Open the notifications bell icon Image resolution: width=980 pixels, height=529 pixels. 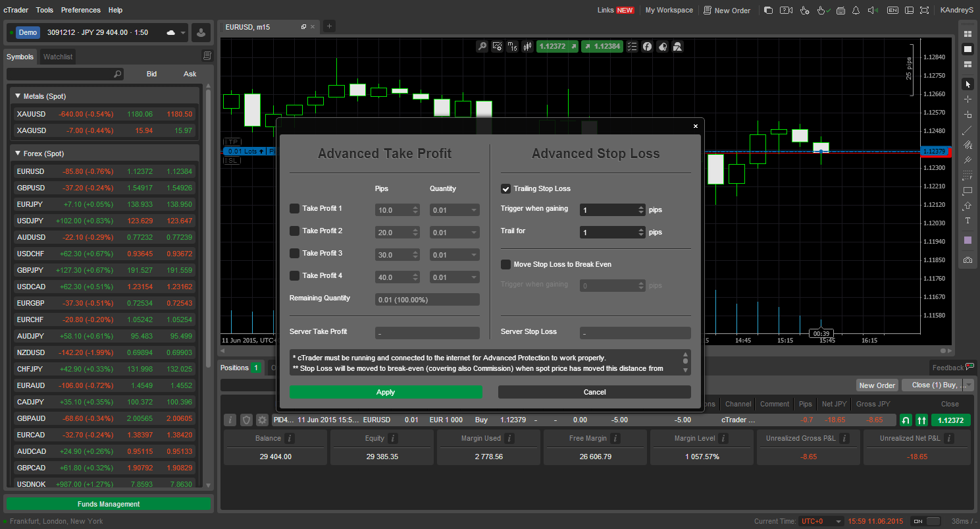point(856,10)
